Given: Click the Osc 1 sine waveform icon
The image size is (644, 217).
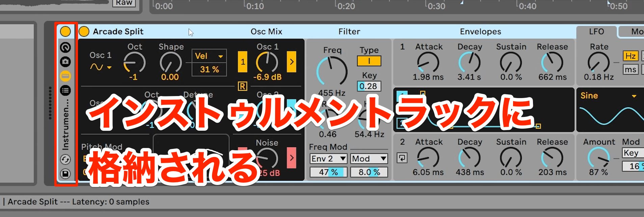Looking at the screenshot, I should [96, 67].
